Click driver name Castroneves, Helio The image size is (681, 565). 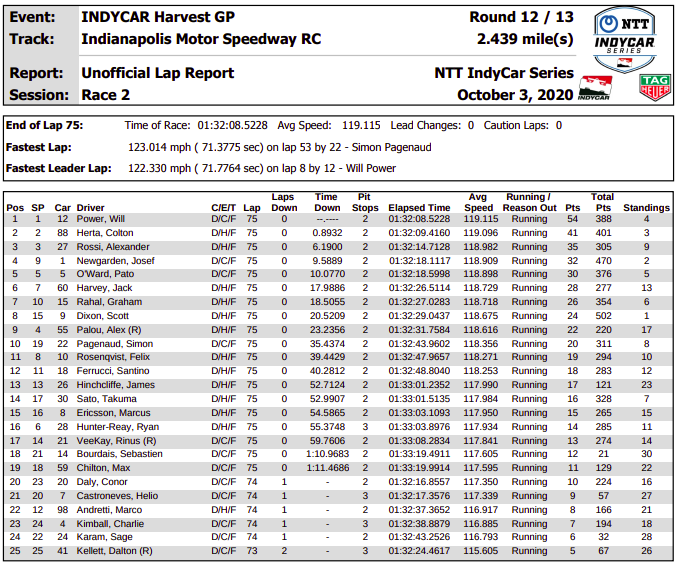click(117, 496)
